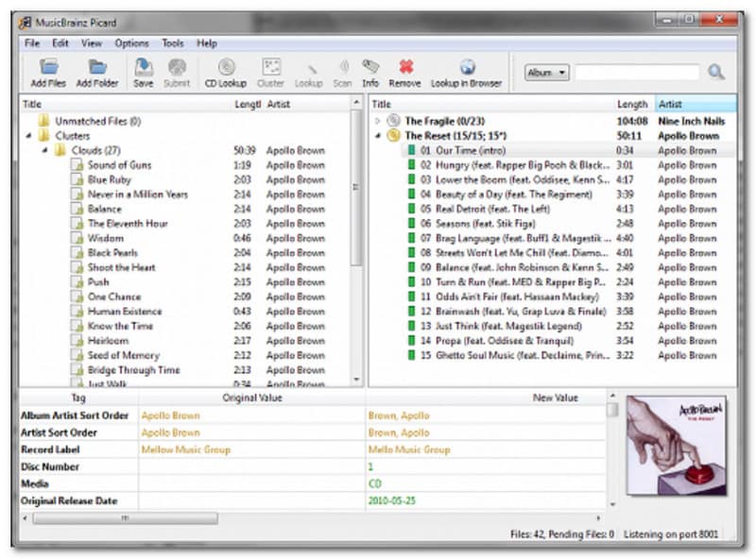Open the Options menu
The image size is (756, 559).
[131, 43]
